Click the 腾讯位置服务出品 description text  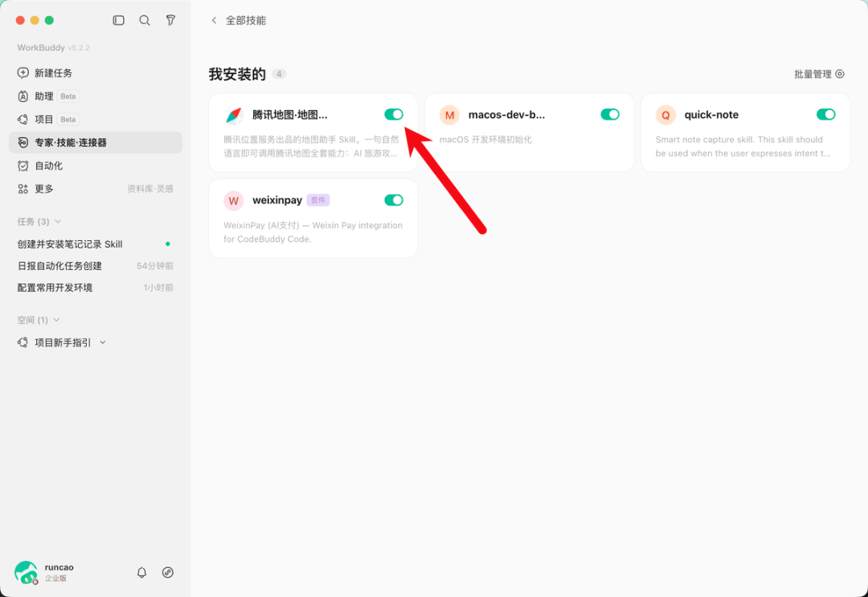pos(311,146)
